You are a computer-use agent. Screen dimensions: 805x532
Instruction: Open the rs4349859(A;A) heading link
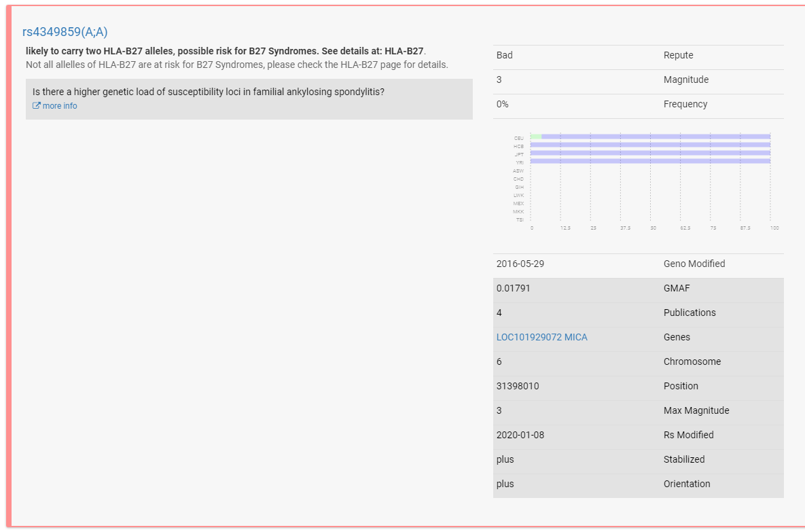pos(65,32)
